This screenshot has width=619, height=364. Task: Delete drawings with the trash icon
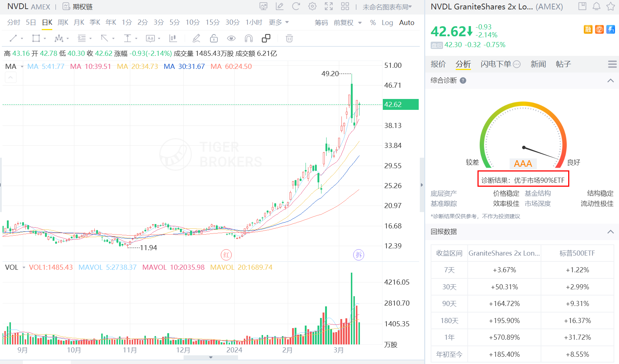coord(289,38)
